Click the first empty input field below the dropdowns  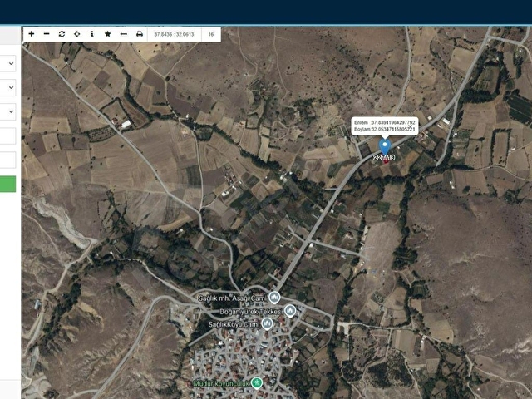(x=7, y=135)
